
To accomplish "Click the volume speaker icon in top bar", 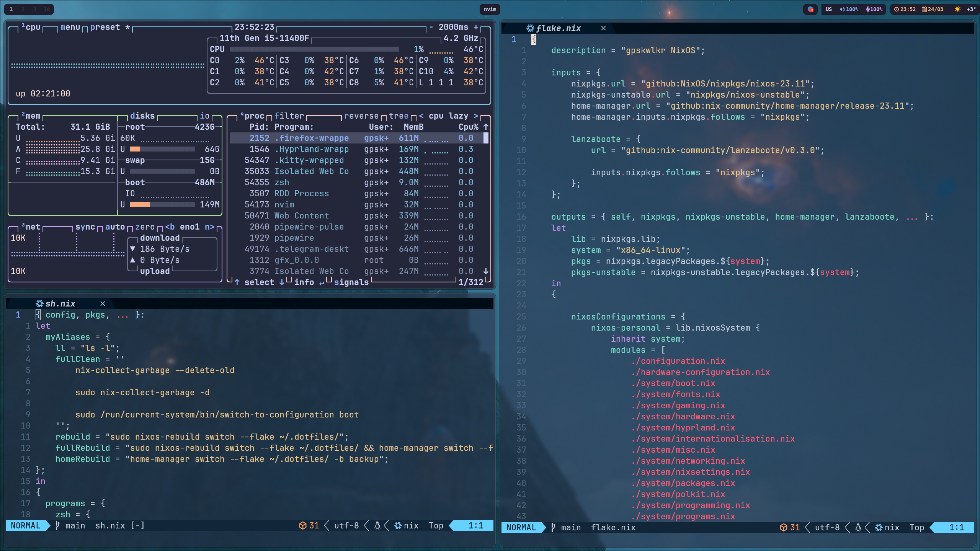I will 842,9.
